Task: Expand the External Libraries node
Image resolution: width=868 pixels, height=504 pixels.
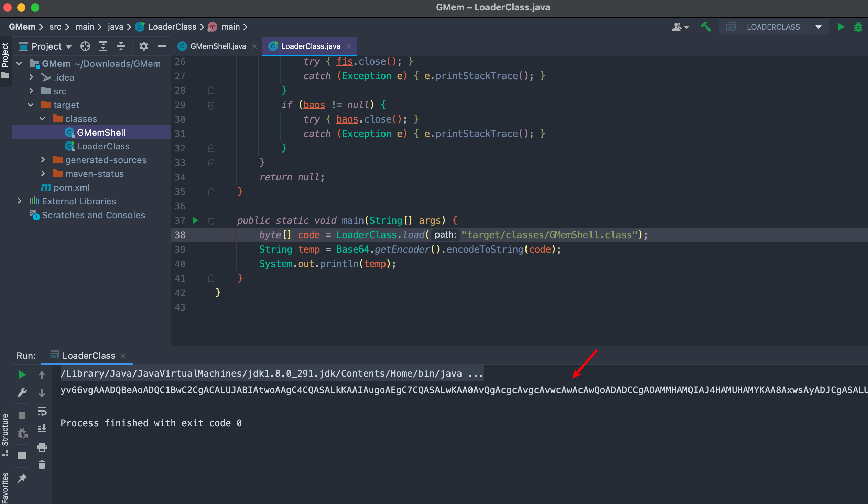Action: click(22, 201)
